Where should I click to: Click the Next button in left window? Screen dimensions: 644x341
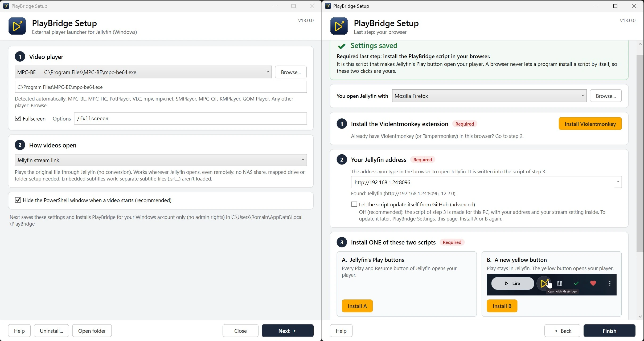coord(288,331)
